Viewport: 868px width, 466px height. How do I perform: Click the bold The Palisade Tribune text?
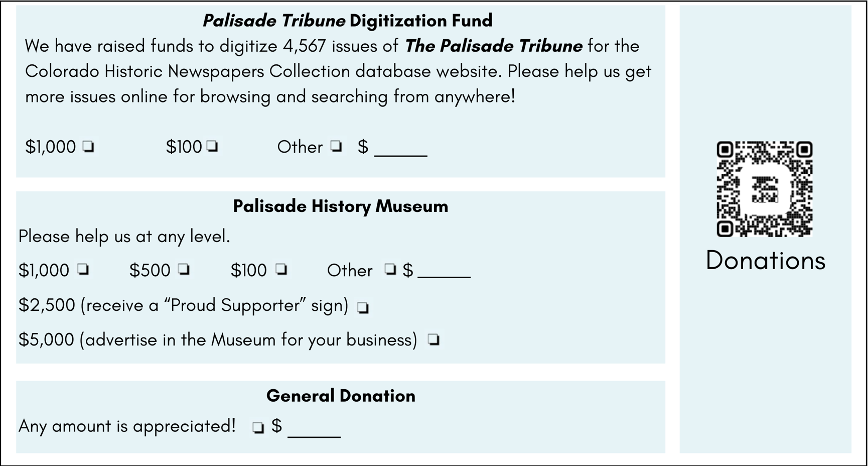(494, 46)
